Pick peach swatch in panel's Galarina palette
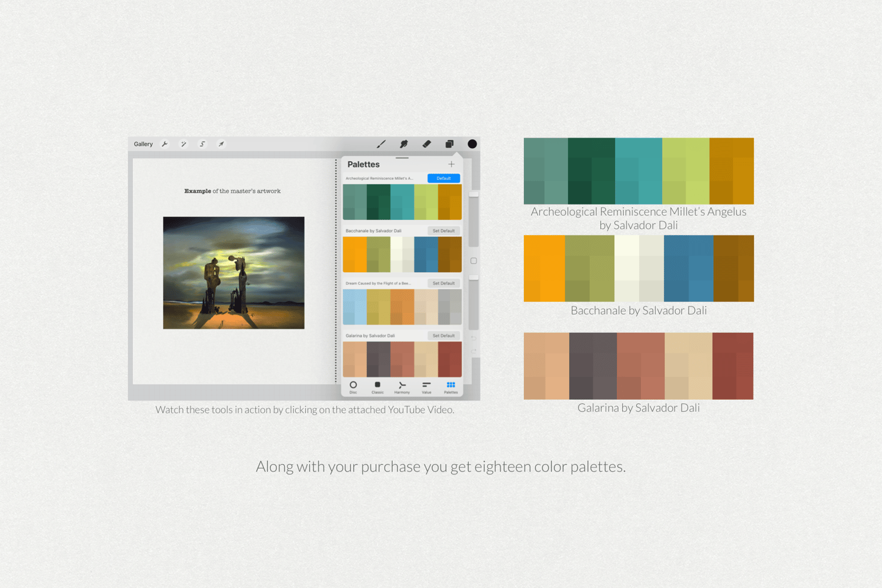This screenshot has height=588, width=882. (355, 359)
